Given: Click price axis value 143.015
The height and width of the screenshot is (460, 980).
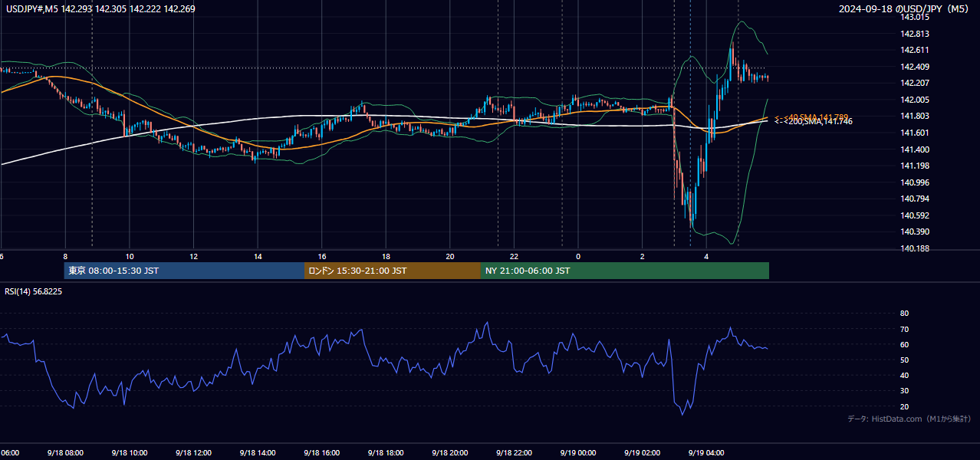Looking at the screenshot, I should point(915,17).
